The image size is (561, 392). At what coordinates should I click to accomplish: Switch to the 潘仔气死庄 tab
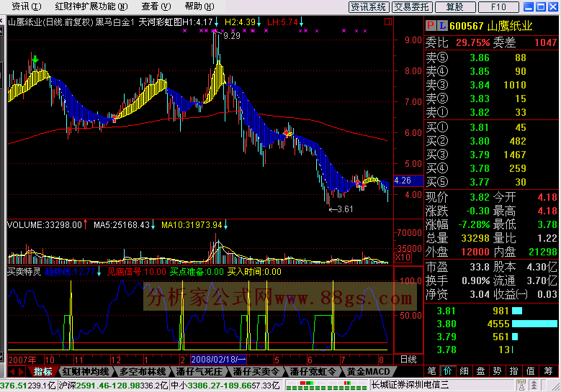tap(199, 372)
